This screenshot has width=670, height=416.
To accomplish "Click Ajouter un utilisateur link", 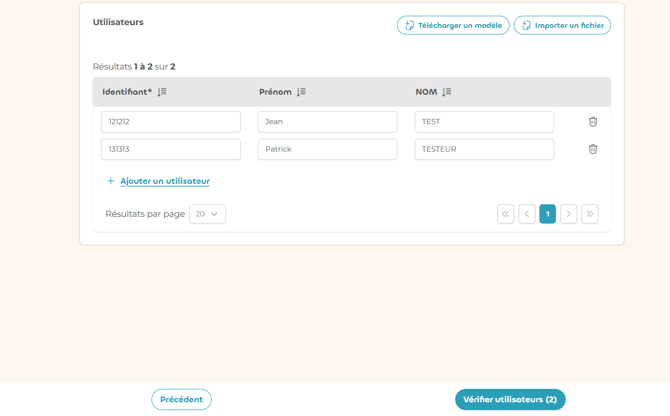I will pos(164,181).
